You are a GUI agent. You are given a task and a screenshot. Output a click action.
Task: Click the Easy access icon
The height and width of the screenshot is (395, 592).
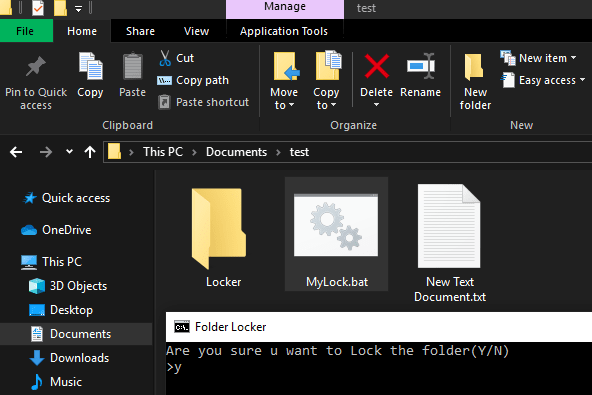coord(507,80)
